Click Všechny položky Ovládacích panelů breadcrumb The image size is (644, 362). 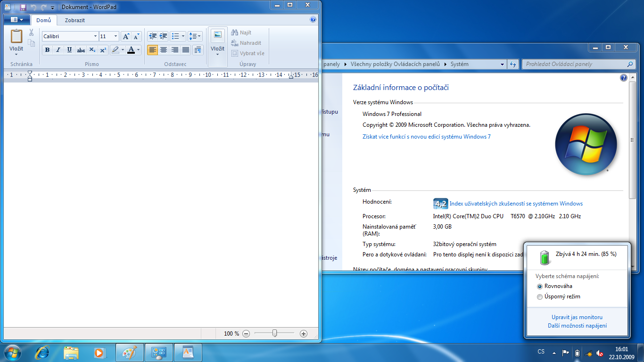tap(395, 64)
